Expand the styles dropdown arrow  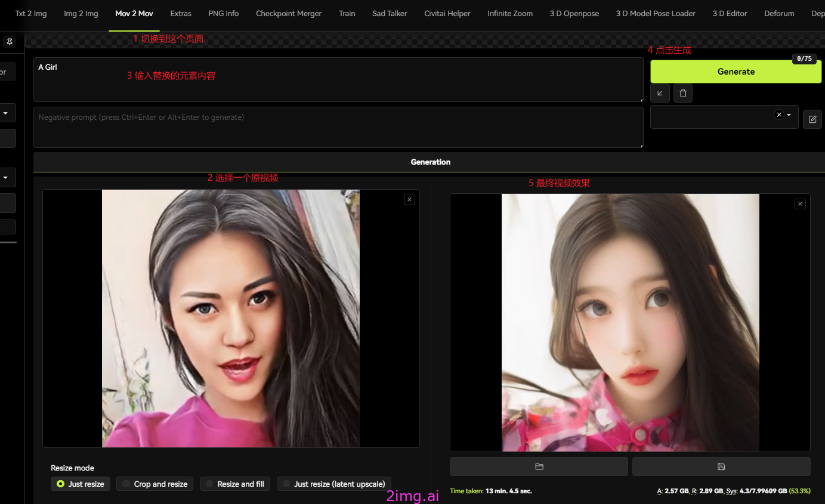click(x=789, y=115)
